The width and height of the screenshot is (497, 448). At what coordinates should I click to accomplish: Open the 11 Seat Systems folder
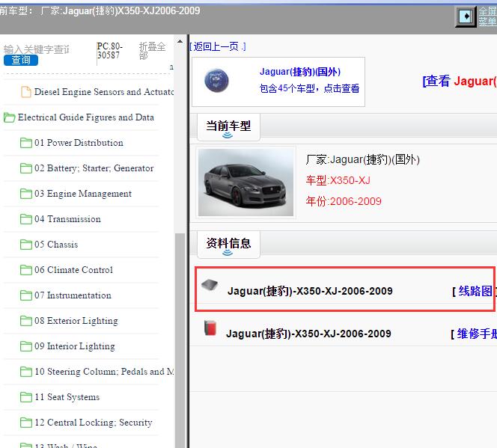pyautogui.click(x=67, y=396)
